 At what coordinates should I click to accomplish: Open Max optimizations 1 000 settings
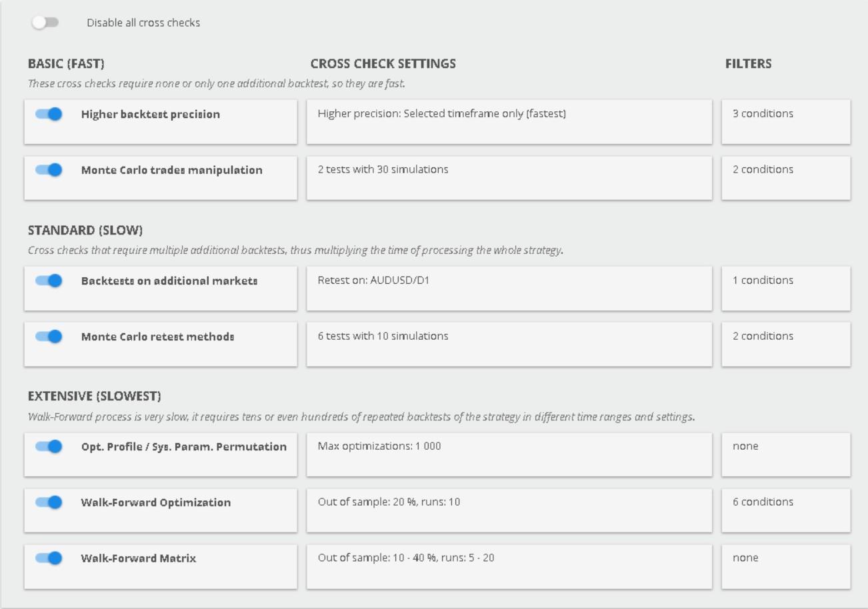(509, 454)
